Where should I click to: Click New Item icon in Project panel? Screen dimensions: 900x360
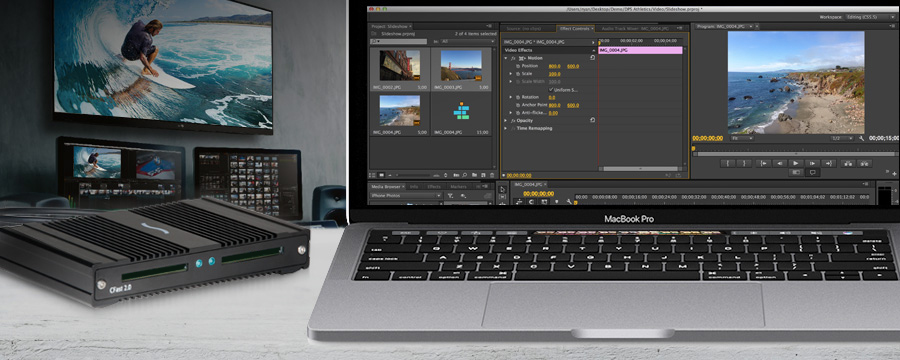(483, 175)
